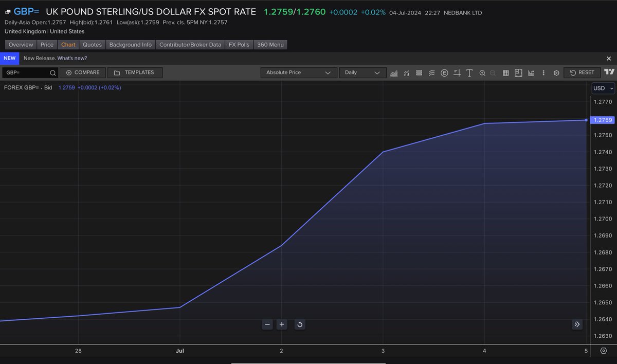Reset chart view with circular arrow button
The width and height of the screenshot is (617, 364).
click(x=300, y=324)
